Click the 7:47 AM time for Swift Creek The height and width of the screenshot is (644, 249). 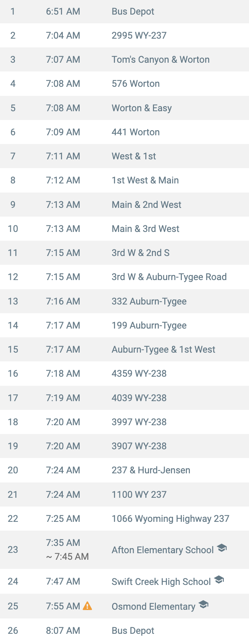coord(63,581)
